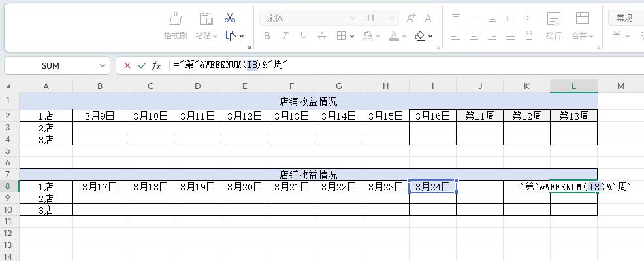Screen dimensions: 644x261
Task: Click the Paste (粘贴) clipboard icon
Action: (x=206, y=18)
